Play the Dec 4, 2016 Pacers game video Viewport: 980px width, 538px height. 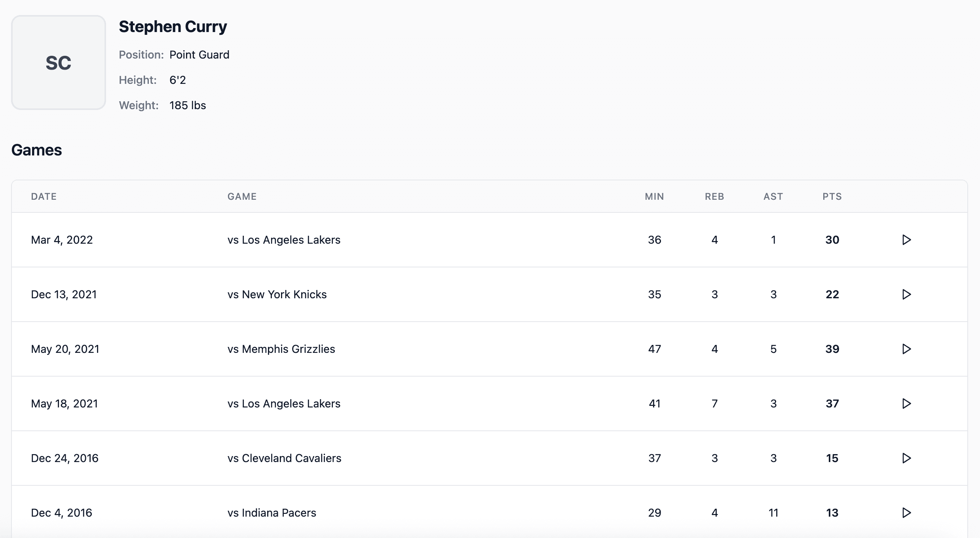click(907, 513)
